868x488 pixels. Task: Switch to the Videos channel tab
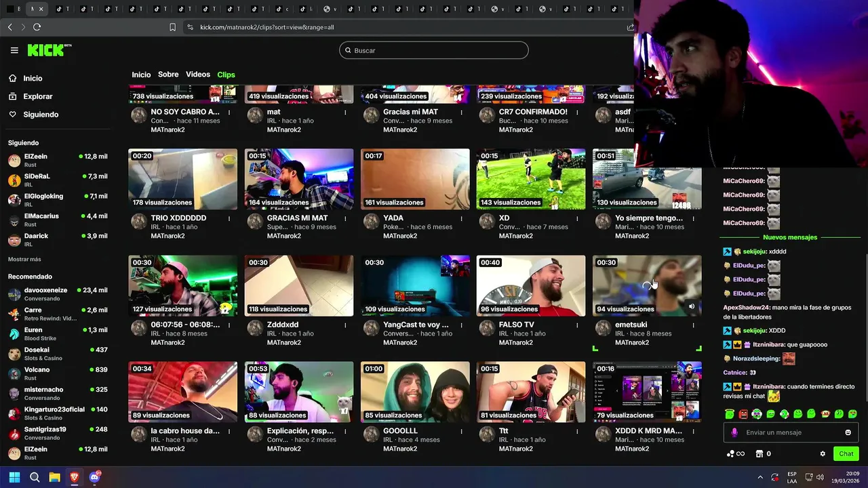pos(198,75)
